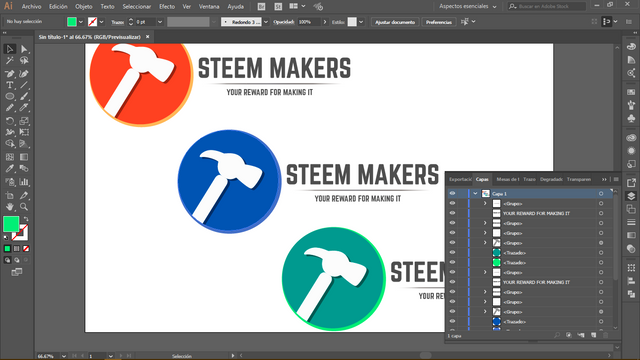Select the Paintbrush tool
The width and height of the screenshot is (640, 360).
coord(24,97)
